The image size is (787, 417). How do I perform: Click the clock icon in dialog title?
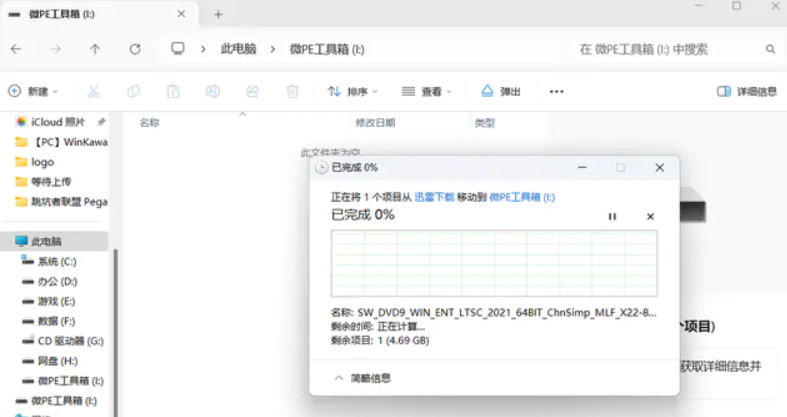(321, 168)
